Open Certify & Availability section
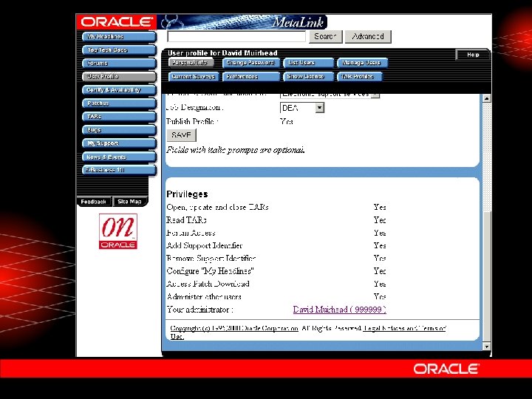The image size is (532, 399). tap(119, 90)
